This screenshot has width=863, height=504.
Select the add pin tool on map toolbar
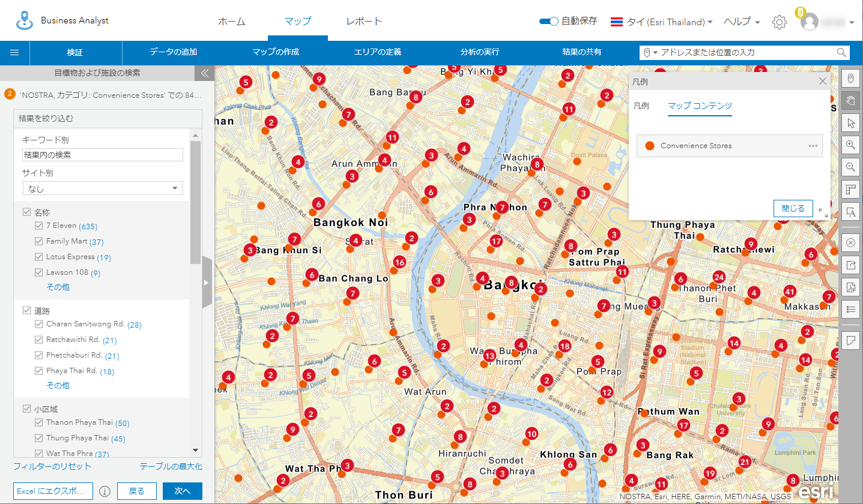click(x=850, y=78)
